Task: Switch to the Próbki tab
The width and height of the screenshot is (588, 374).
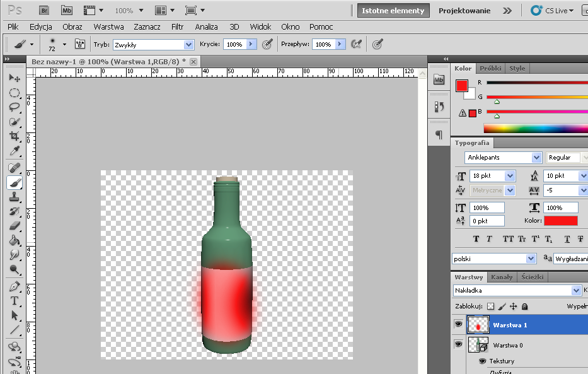Action: (490, 68)
